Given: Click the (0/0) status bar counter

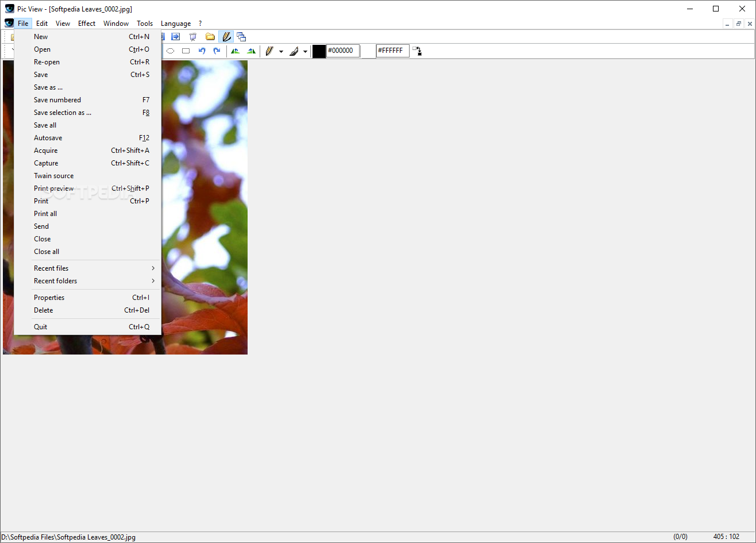Looking at the screenshot, I should 680,537.
